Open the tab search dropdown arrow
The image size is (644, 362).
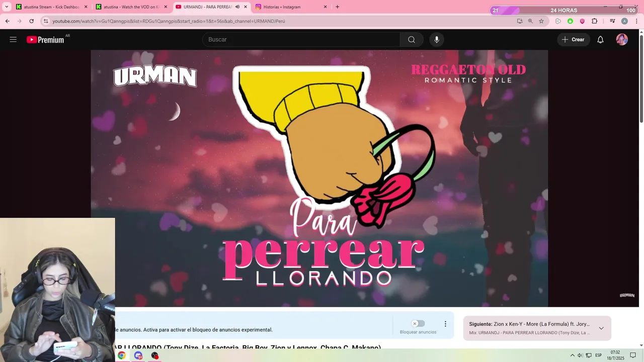pyautogui.click(x=7, y=7)
